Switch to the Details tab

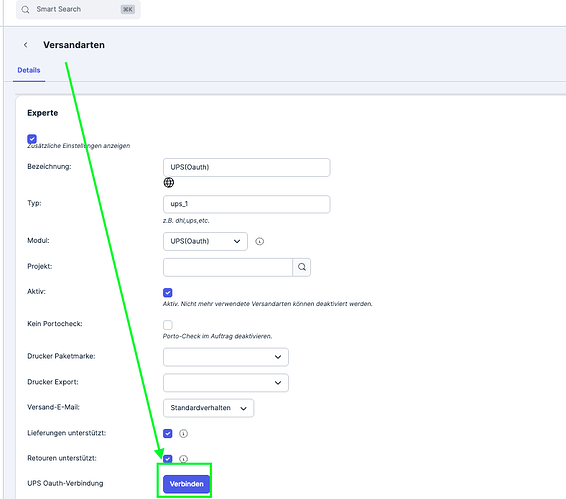click(29, 70)
